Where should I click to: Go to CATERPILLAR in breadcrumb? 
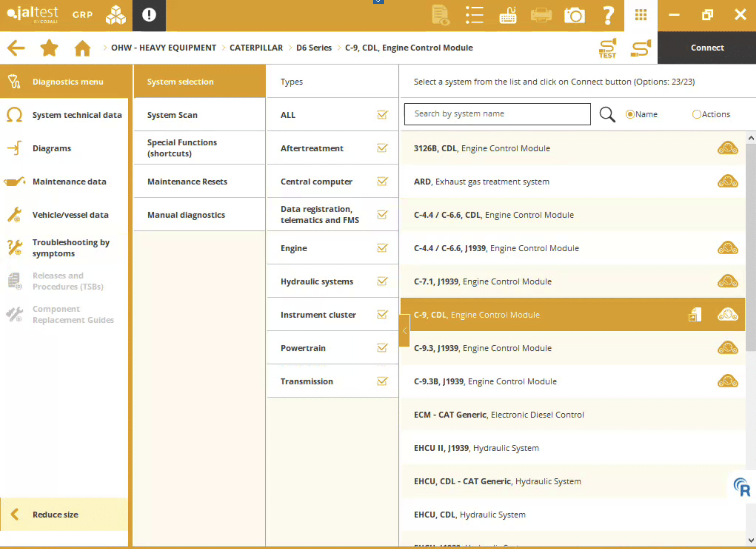[x=256, y=48]
